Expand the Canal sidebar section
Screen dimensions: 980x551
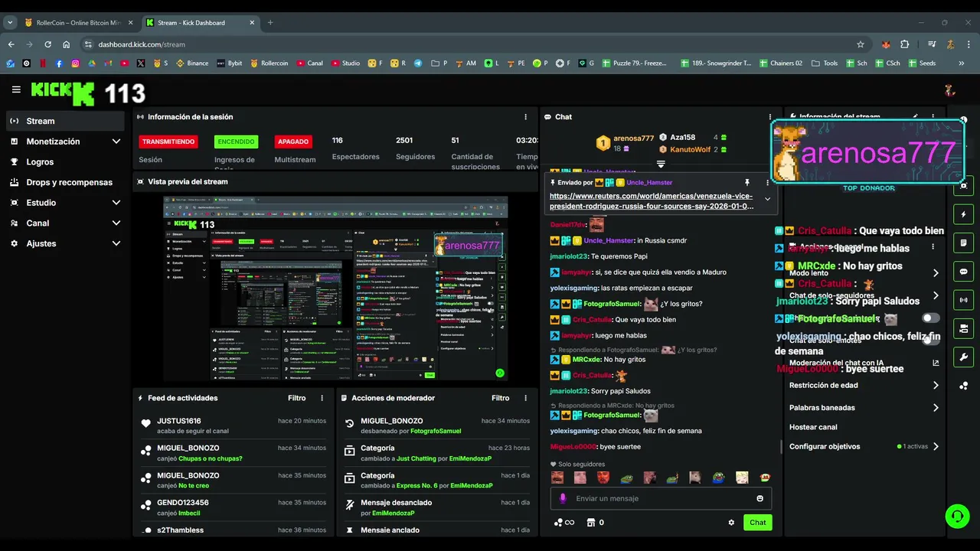point(65,223)
